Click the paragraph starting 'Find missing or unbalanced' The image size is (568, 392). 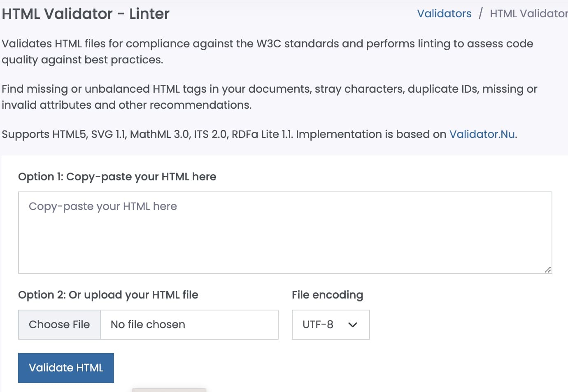pos(270,97)
